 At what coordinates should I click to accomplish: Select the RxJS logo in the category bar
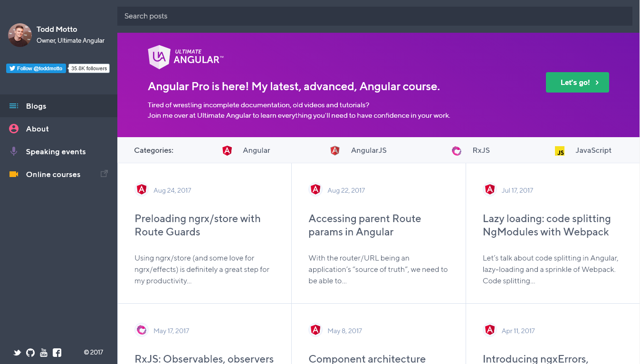point(457,150)
